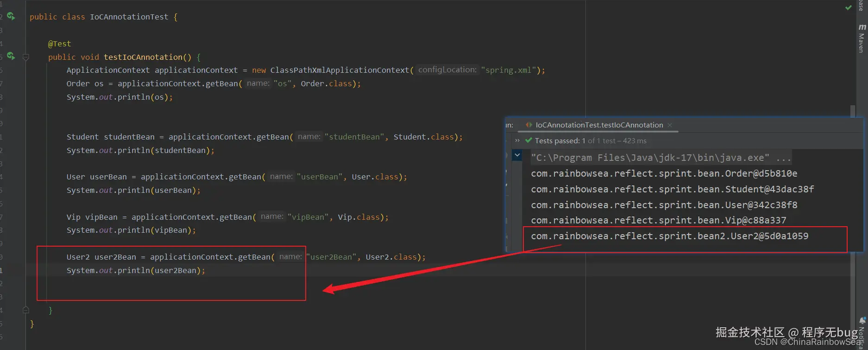Screen dimensions: 868x350
Task: Click System.out.println(userBean) line
Action: (133, 191)
